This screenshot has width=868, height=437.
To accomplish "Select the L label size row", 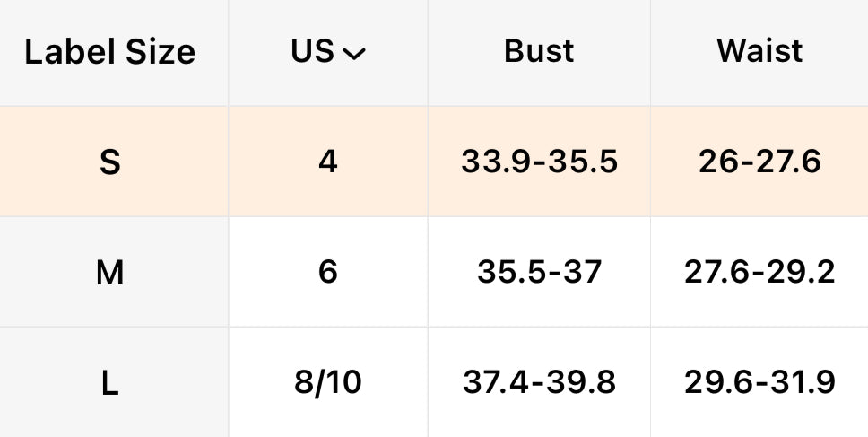I will coord(109,383).
